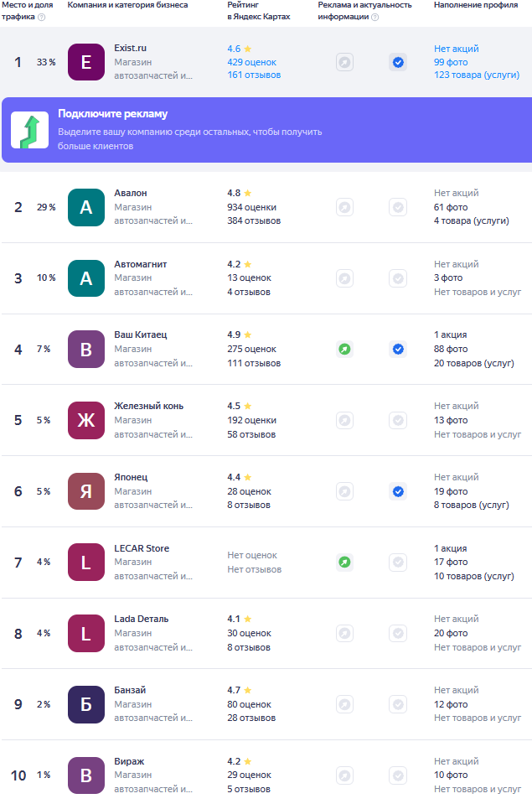This screenshot has height=809, width=532.
Task: Click the advertising icon in Банзай row
Action: tap(344, 704)
